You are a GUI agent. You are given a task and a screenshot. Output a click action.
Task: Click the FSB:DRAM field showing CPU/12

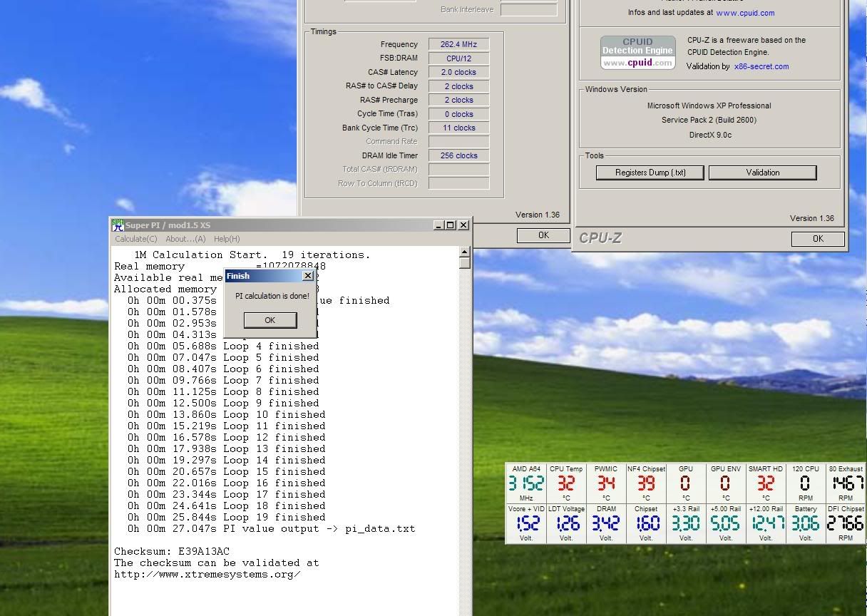458,58
